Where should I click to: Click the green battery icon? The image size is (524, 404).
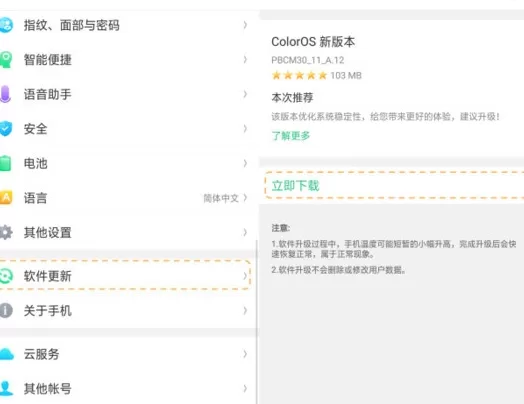5,163
